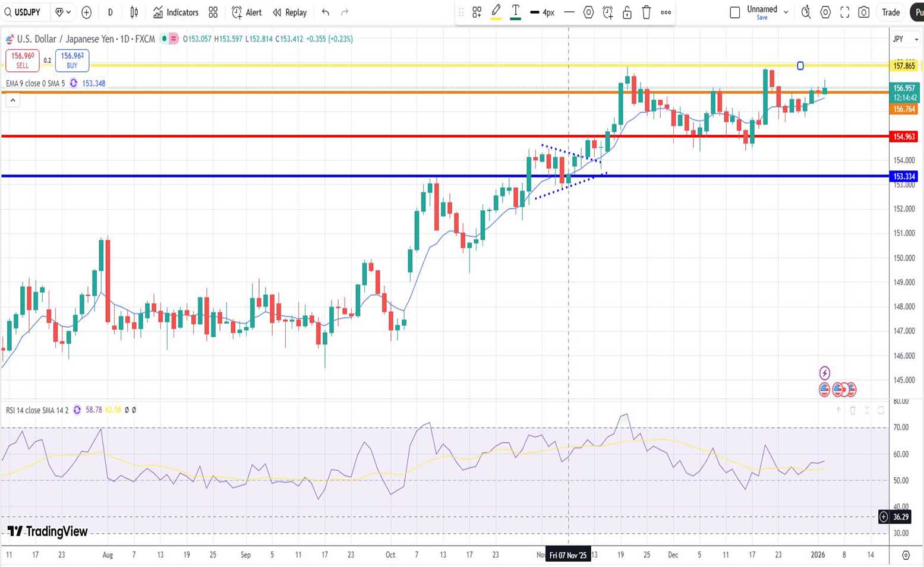Take a chart snapshot with camera icon
Viewport: 924px width, 567px height.
[x=864, y=12]
